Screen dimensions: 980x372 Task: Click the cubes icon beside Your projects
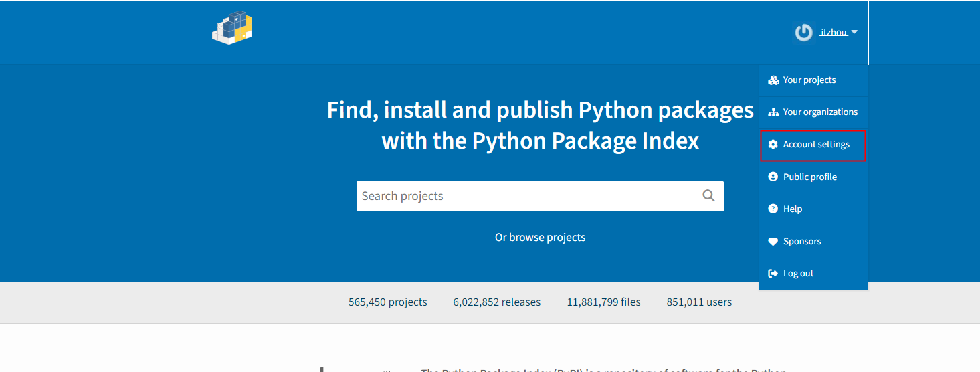[773, 80]
